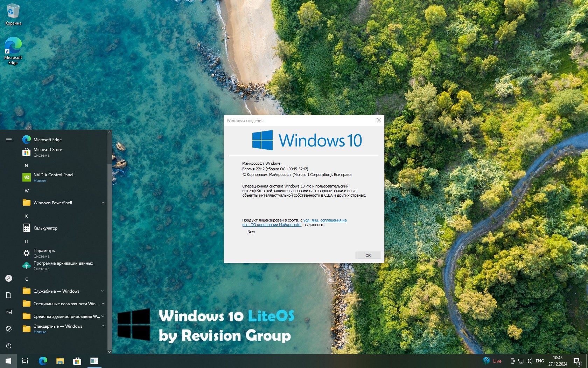Expand the Специальные возможности Windows folder
Screen dimensions: 588x368
63,304
